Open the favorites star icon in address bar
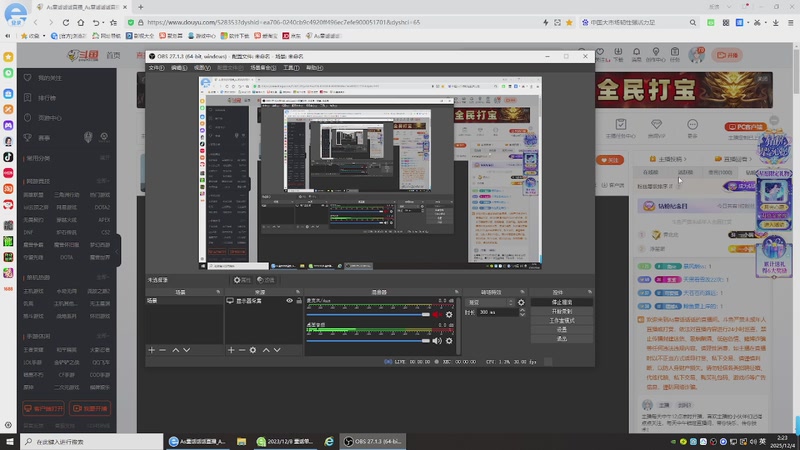The width and height of the screenshot is (800, 450). click(x=569, y=22)
